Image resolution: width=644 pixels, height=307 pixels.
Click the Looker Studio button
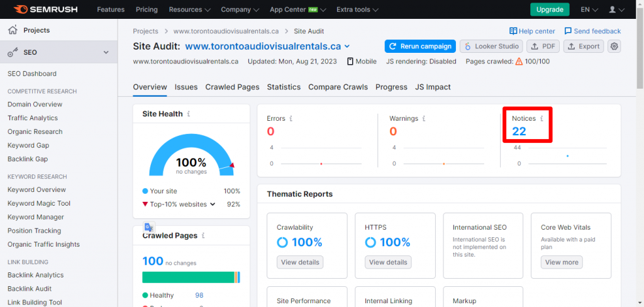(491, 46)
